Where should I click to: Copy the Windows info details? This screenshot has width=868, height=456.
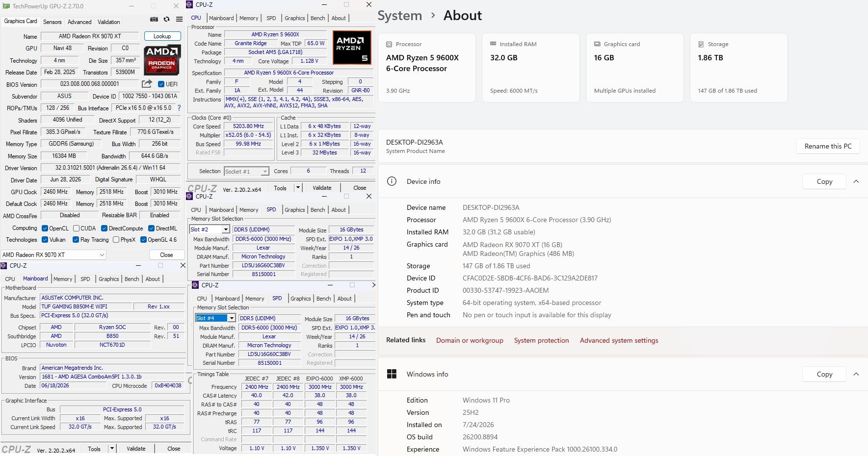coord(824,374)
